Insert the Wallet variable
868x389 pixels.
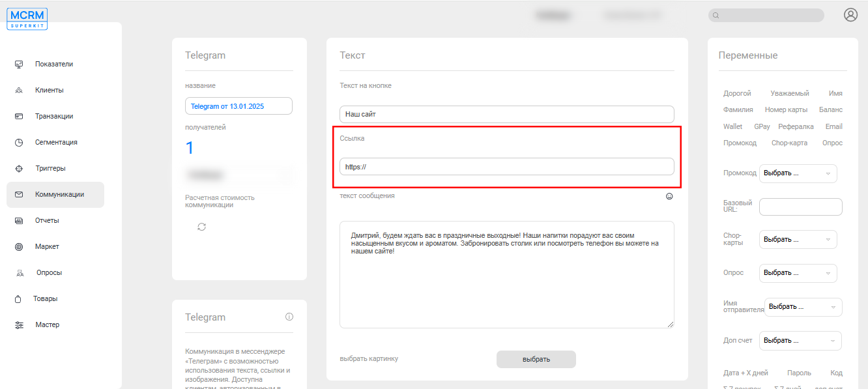tap(732, 126)
